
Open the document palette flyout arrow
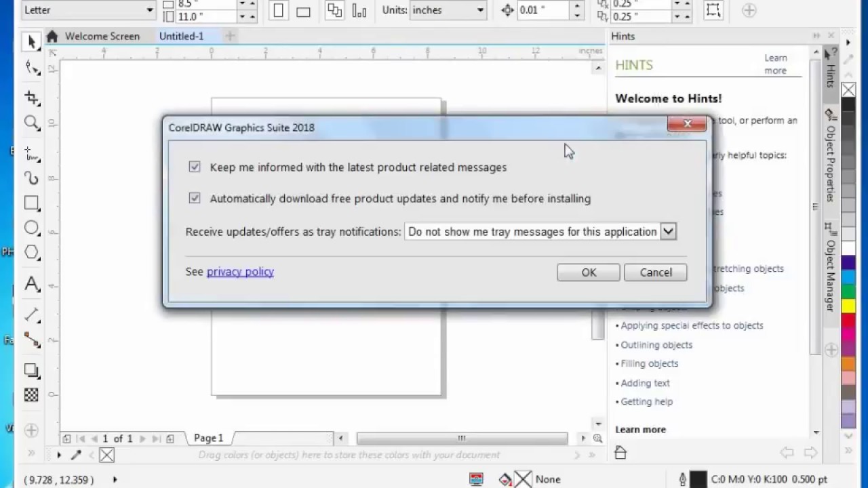[59, 455]
